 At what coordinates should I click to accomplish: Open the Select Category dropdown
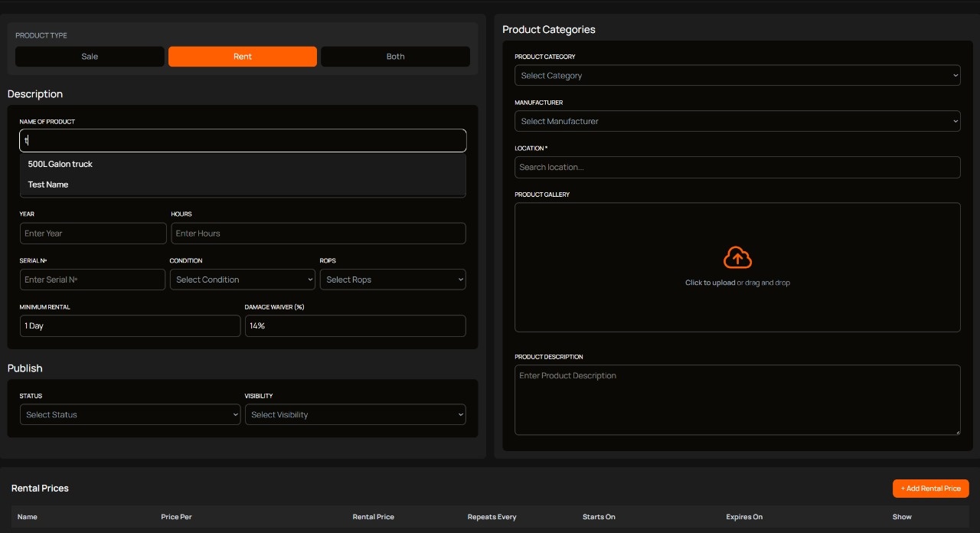(737, 76)
